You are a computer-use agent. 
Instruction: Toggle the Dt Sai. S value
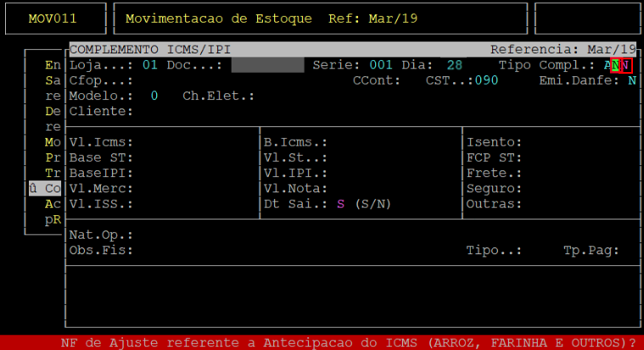tap(340, 204)
